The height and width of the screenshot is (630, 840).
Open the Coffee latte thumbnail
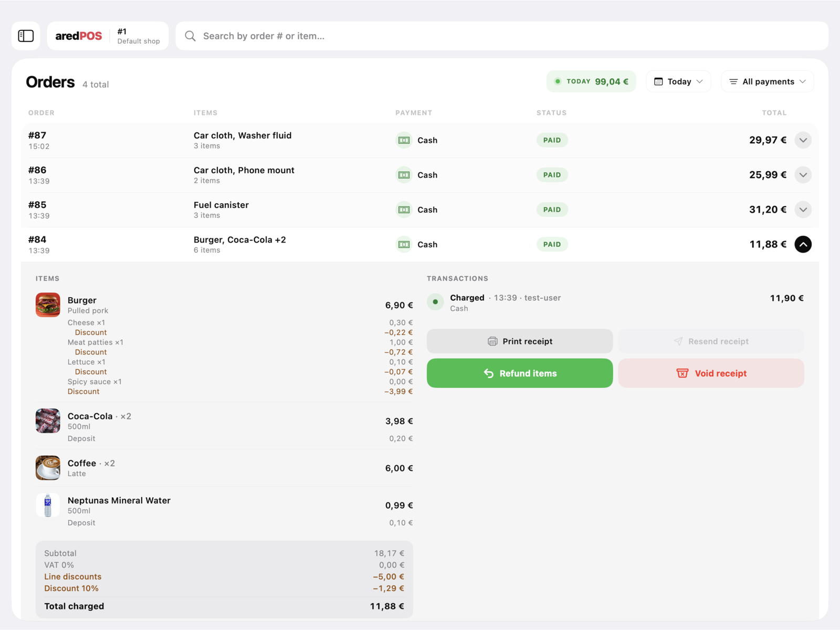pyautogui.click(x=48, y=468)
